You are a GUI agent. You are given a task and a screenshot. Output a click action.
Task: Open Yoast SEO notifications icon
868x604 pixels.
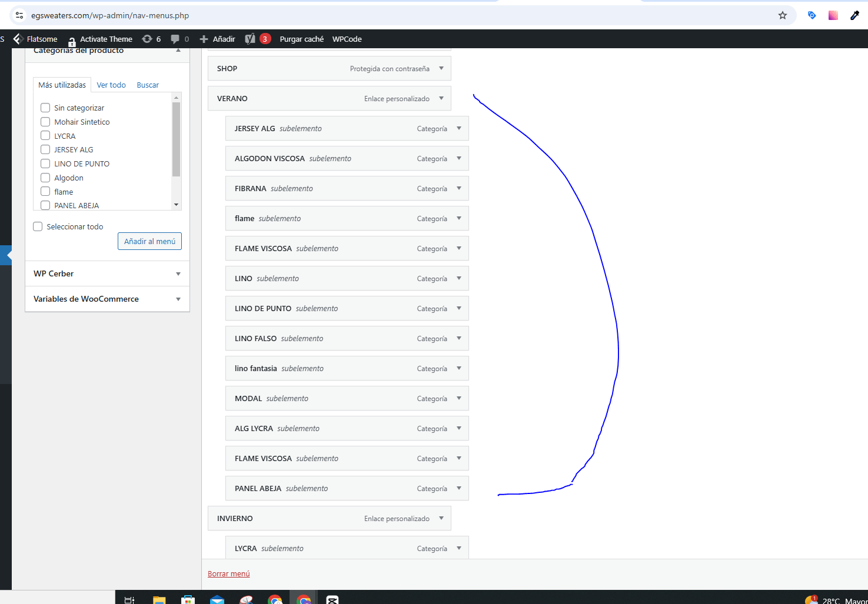pos(257,39)
